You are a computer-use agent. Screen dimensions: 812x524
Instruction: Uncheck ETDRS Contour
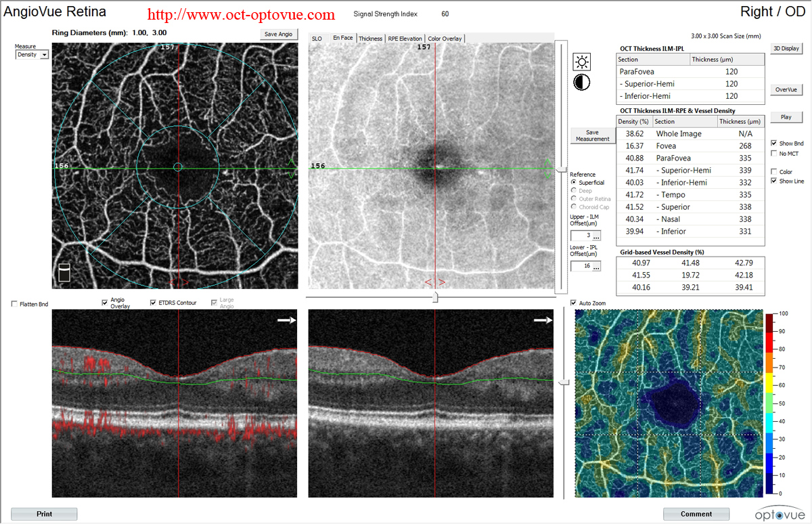pos(153,303)
